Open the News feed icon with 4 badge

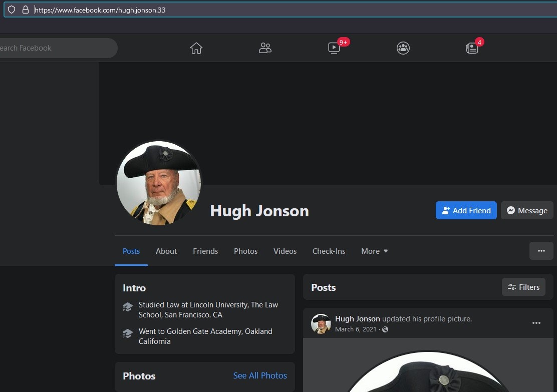[472, 48]
